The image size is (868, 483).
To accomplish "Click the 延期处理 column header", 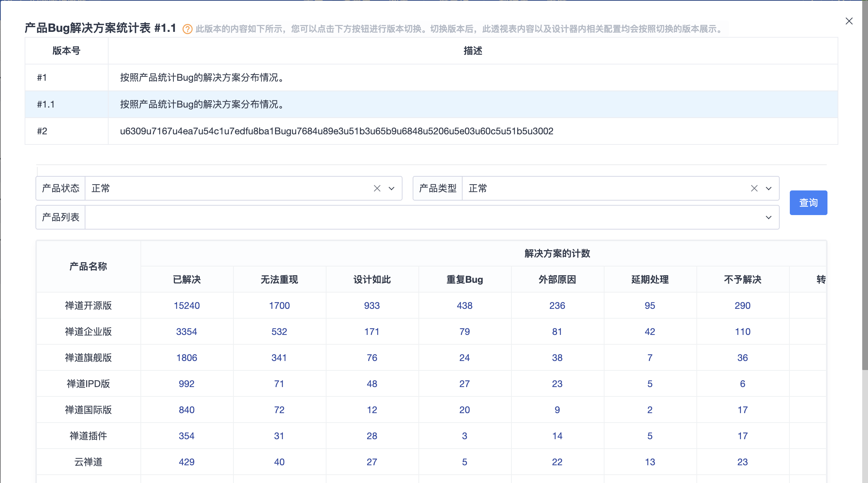I will pos(650,280).
